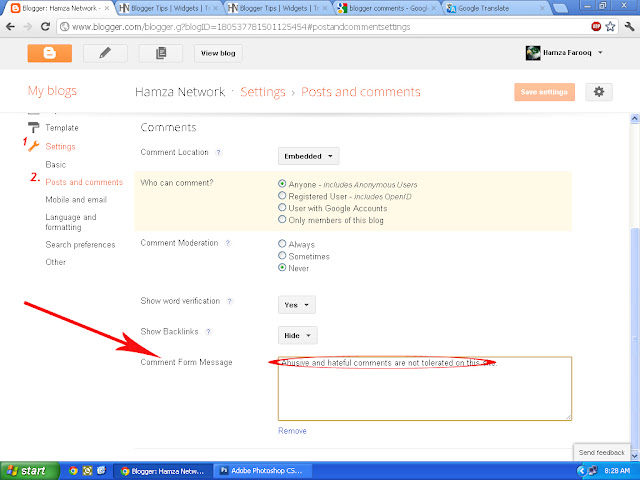Viewport: 640px width, 480px height.
Task: Click the red ad-block extension icon
Action: pos(596,27)
